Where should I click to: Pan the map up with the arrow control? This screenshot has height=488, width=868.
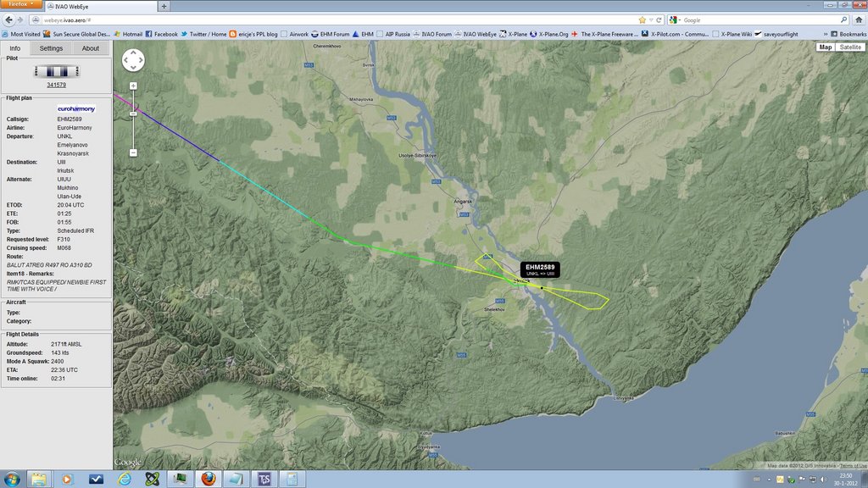pos(133,53)
